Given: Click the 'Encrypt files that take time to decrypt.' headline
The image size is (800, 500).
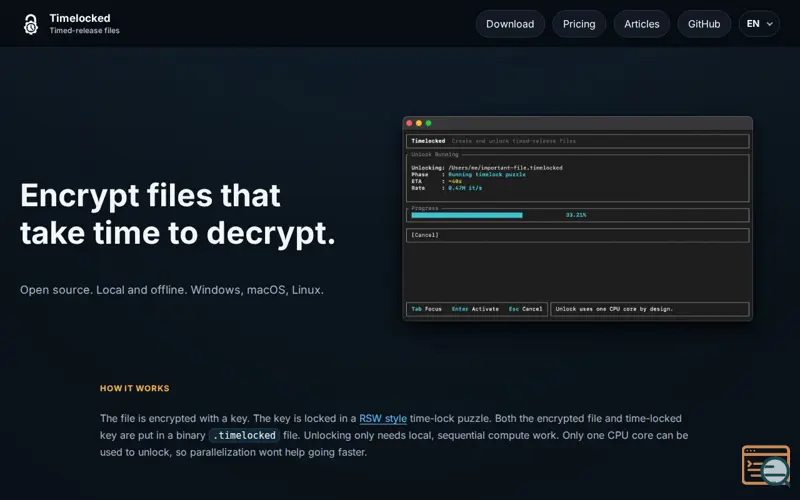Looking at the screenshot, I should [178, 214].
